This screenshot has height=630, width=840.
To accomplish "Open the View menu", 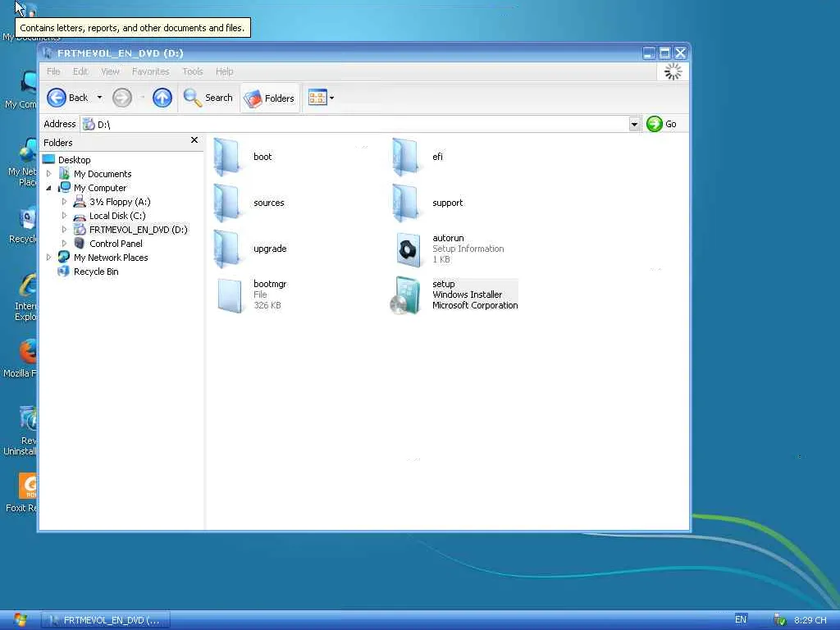I will tap(111, 71).
